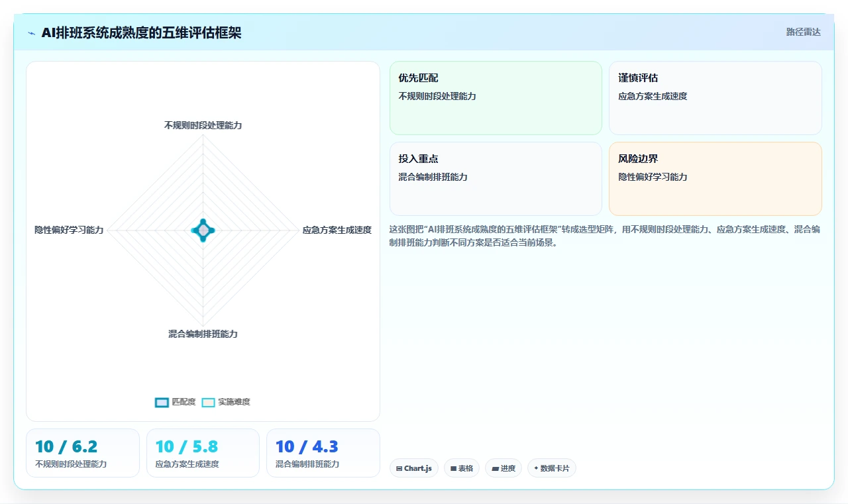Click 混合编制排班能力 in the 投入重点 card
This screenshot has height=504, width=848.
pos(433,177)
